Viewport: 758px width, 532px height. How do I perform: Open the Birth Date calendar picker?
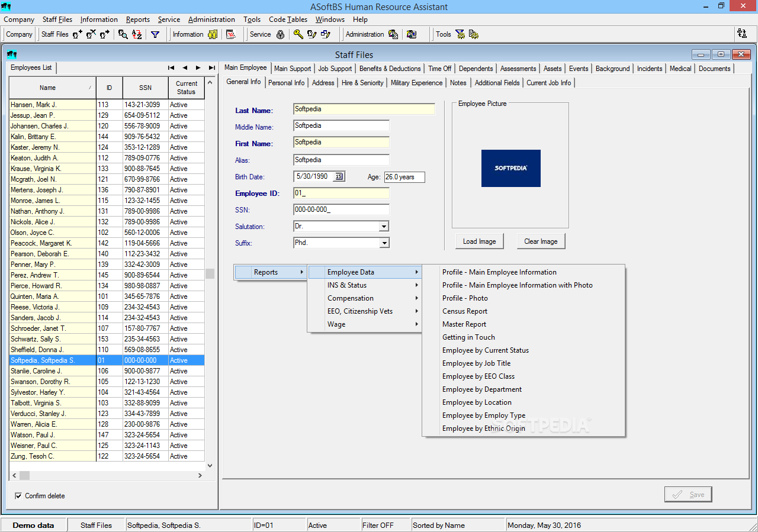coord(339,176)
